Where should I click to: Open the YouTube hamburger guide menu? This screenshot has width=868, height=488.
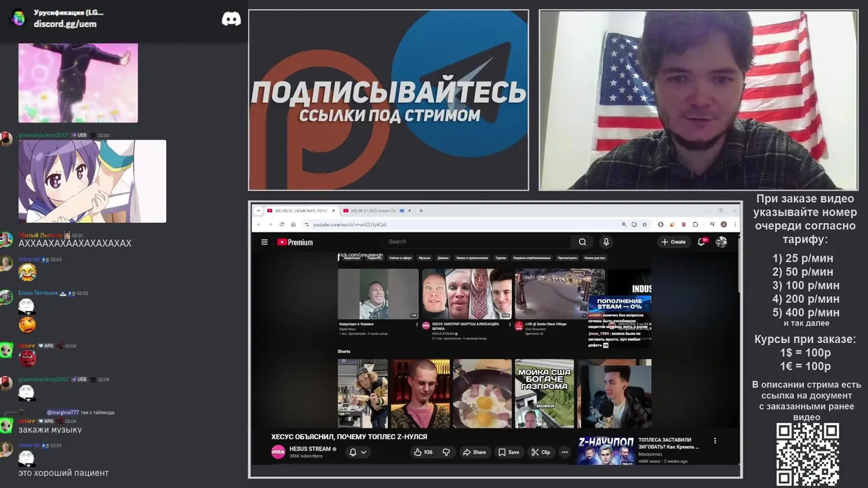coord(264,242)
